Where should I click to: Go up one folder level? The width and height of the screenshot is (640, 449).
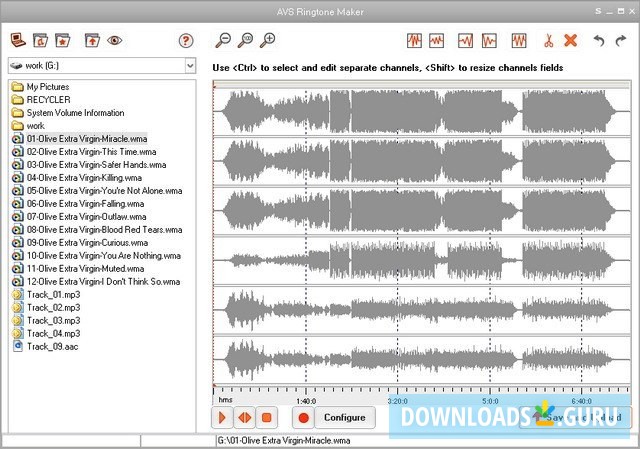pos(92,40)
